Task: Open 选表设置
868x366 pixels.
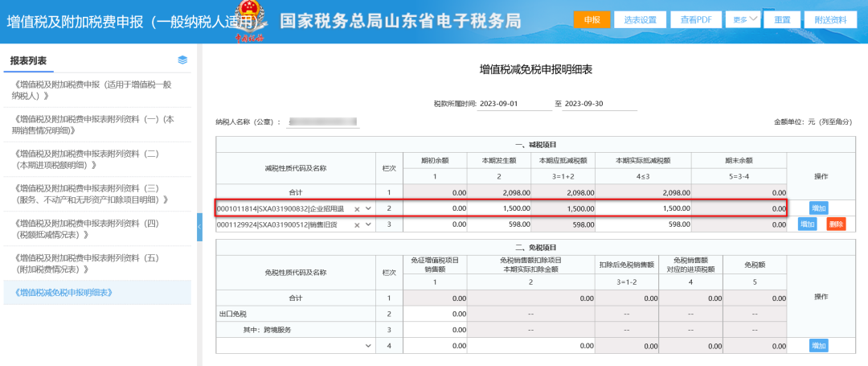Action: (x=640, y=19)
